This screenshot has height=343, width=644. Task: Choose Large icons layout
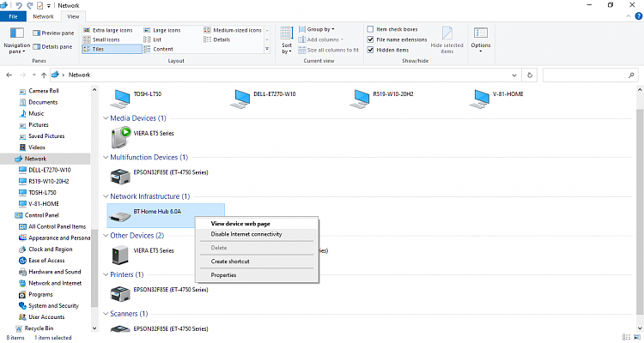coord(162,30)
